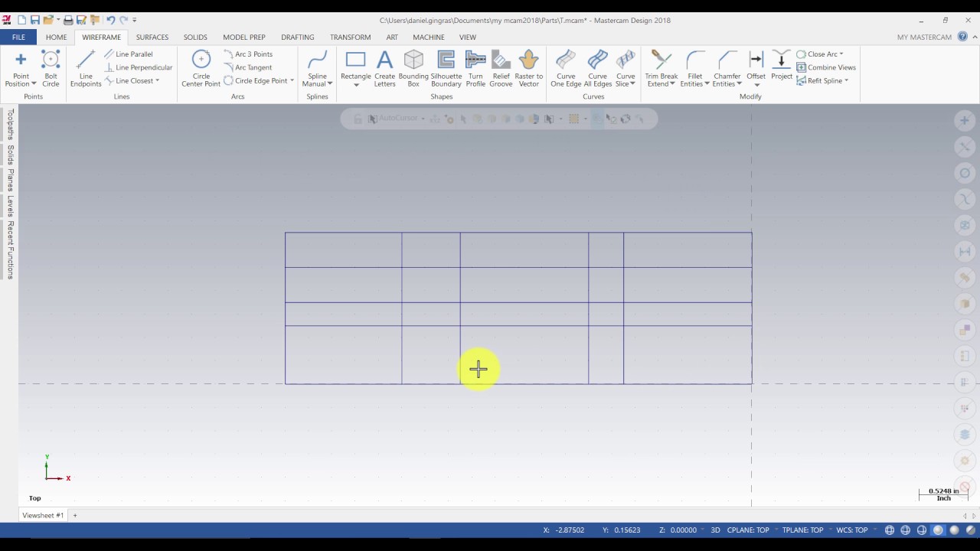Click the Print icon in quick access toolbar
The width and height of the screenshot is (980, 551).
68,20
